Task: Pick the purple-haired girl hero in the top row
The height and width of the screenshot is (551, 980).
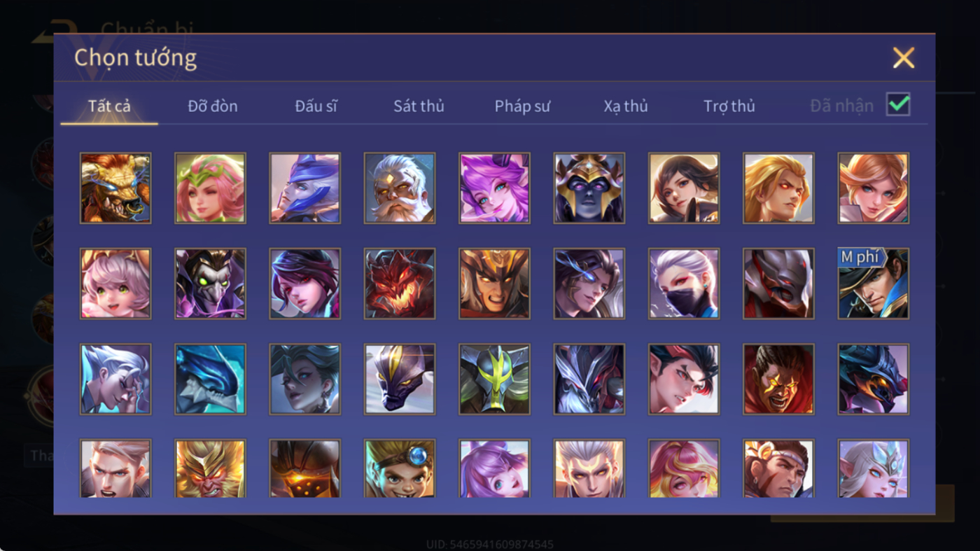Action: (x=494, y=188)
